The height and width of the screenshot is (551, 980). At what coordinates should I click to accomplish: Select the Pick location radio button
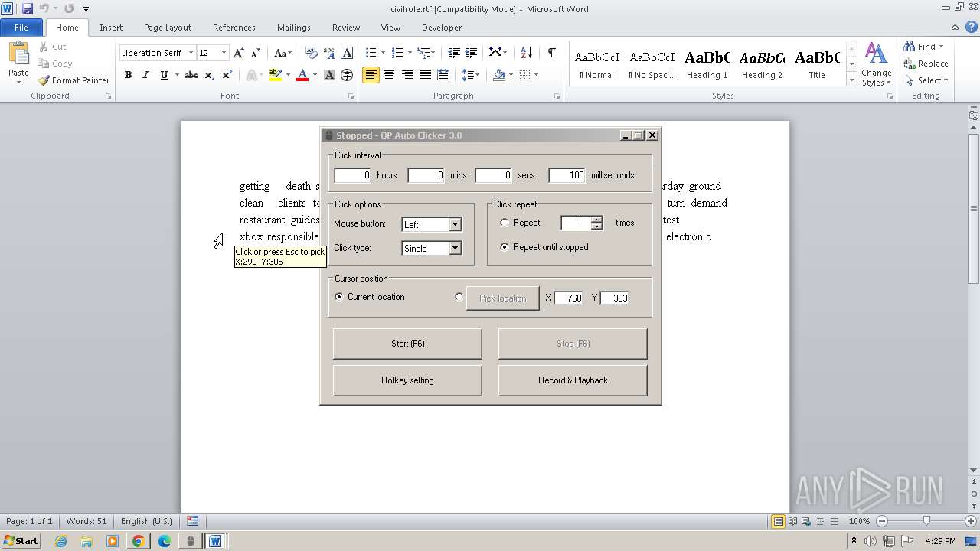459,297
